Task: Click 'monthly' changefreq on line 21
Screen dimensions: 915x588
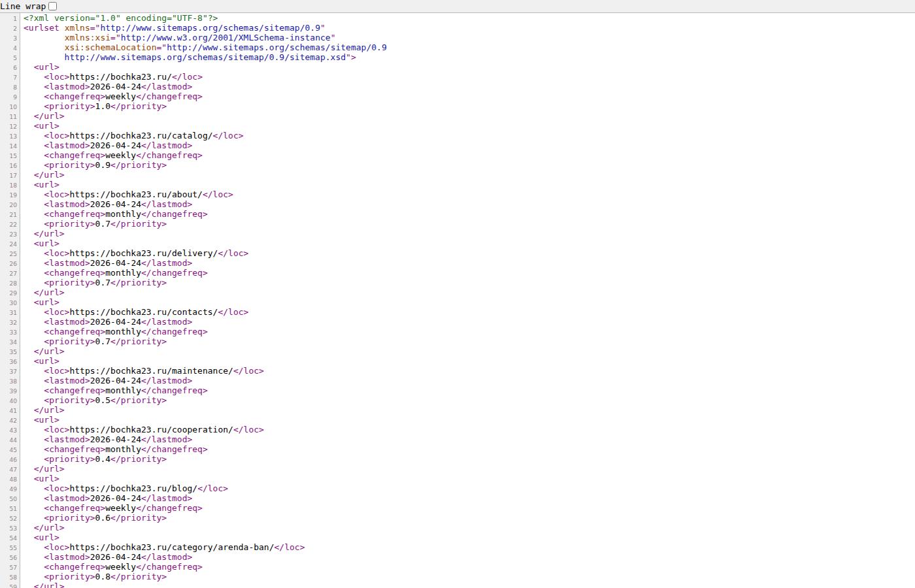Action: click(x=124, y=214)
